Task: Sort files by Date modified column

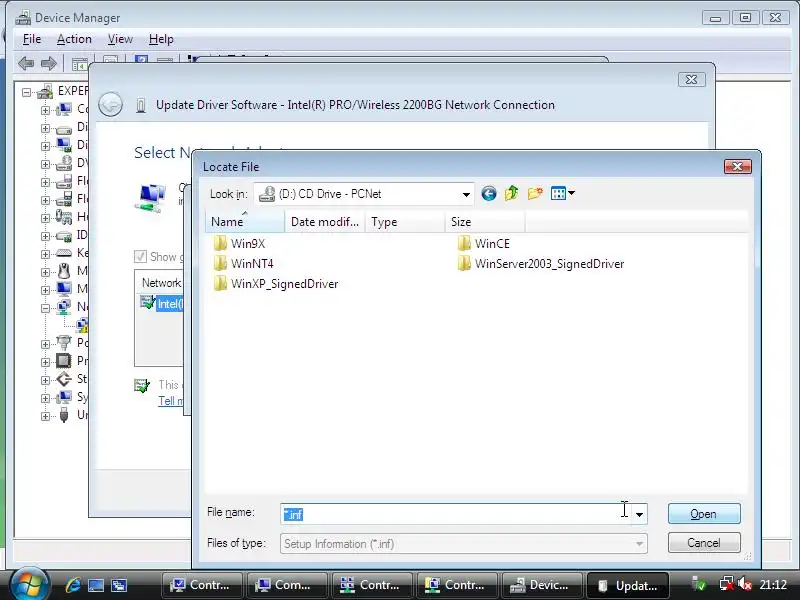Action: tap(324, 222)
